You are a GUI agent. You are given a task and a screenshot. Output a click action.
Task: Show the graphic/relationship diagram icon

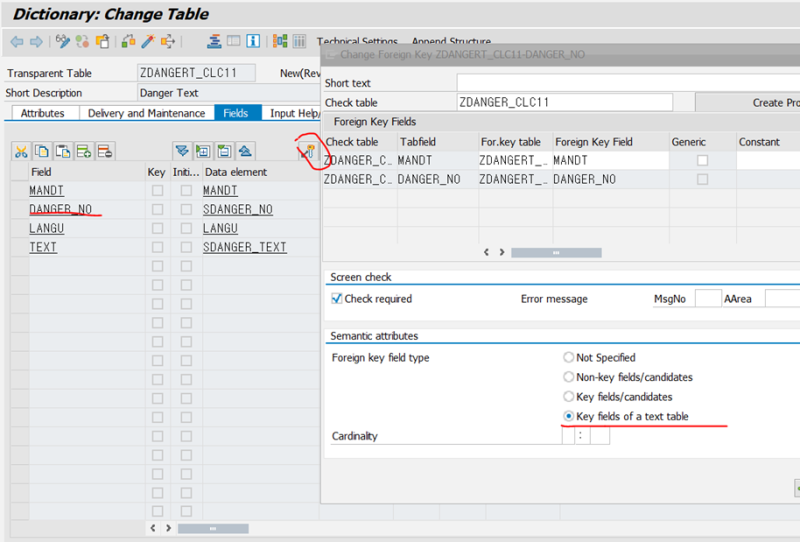click(280, 41)
